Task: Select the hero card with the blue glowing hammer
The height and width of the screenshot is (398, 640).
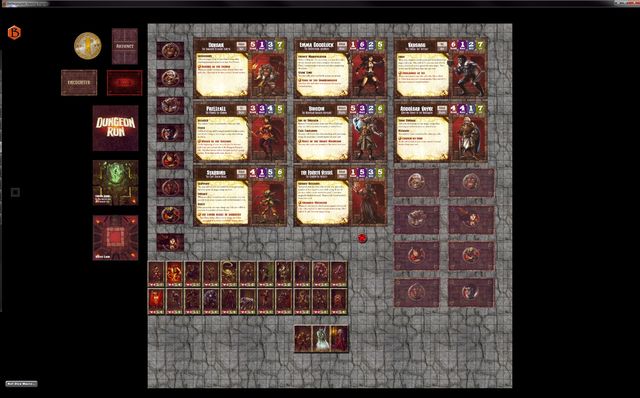Action: [x=340, y=132]
